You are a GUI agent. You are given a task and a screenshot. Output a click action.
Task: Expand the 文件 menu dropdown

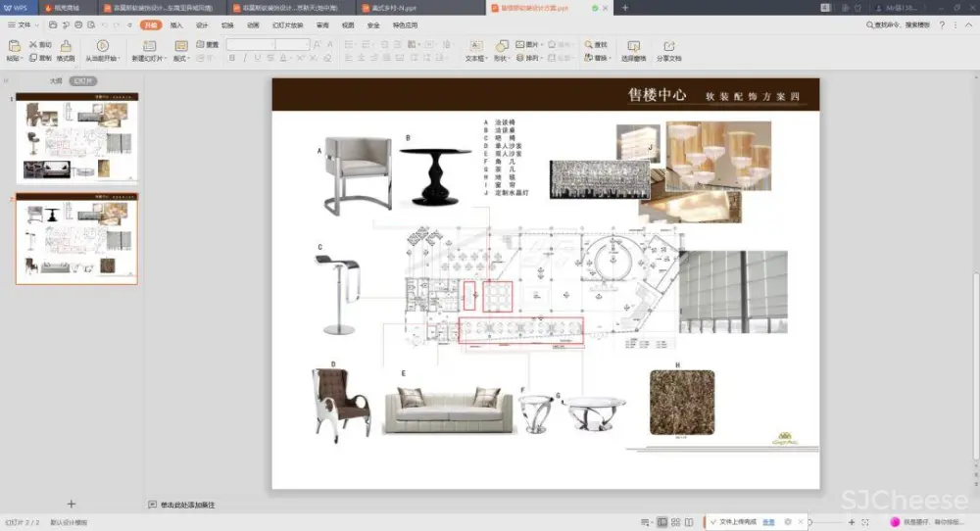click(x=24, y=24)
